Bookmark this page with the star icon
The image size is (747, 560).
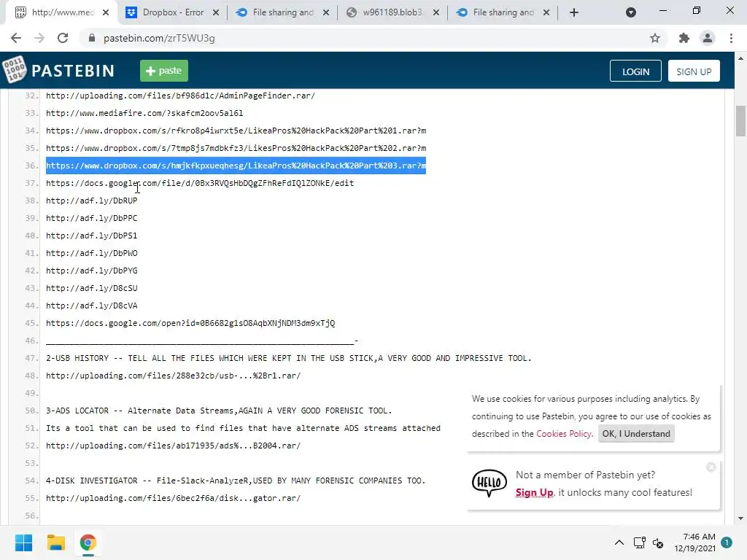coord(655,38)
